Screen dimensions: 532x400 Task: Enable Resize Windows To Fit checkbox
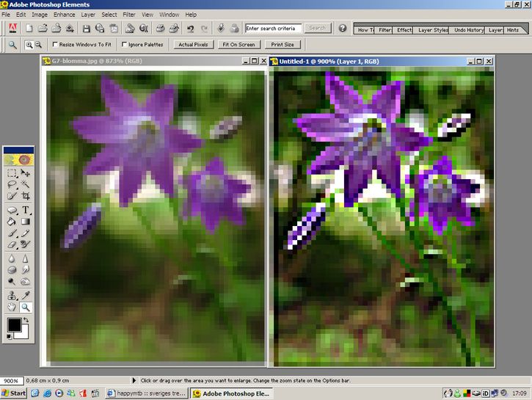pyautogui.click(x=56, y=45)
